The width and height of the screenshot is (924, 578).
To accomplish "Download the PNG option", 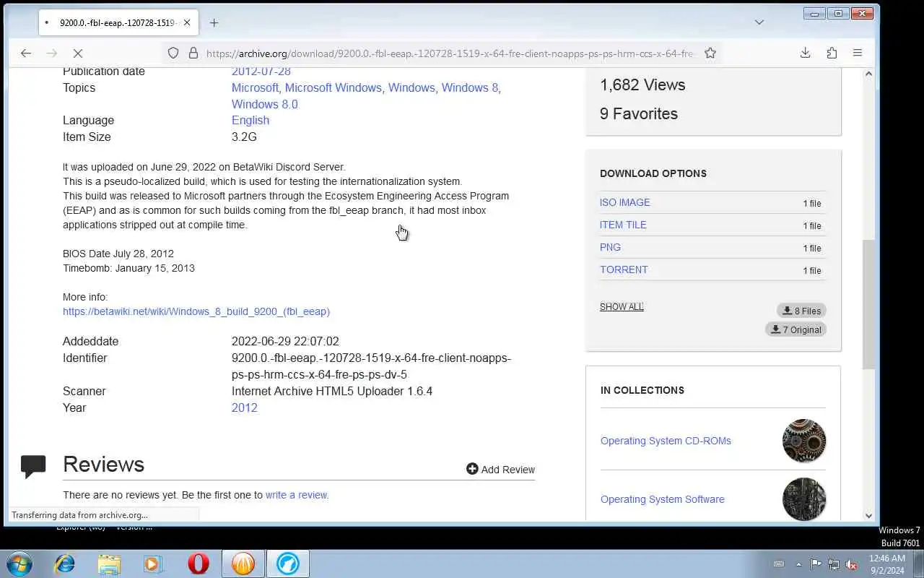I will pos(610,247).
